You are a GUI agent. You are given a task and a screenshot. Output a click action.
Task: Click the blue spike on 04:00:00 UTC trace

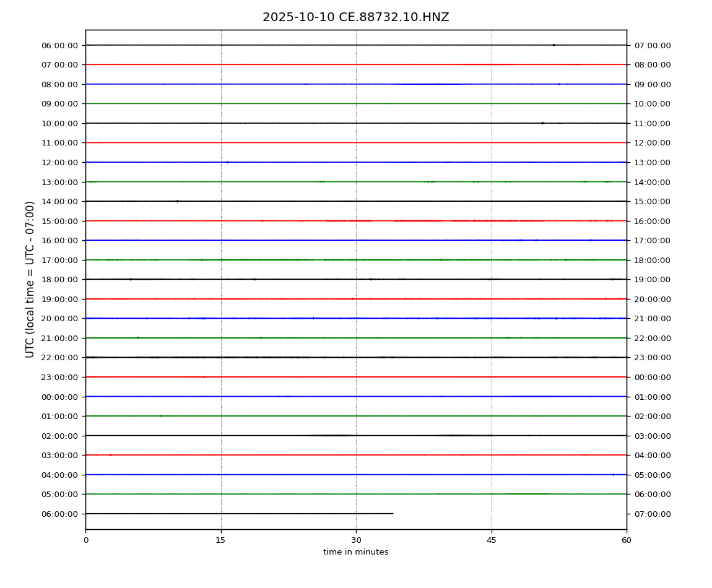coord(613,475)
